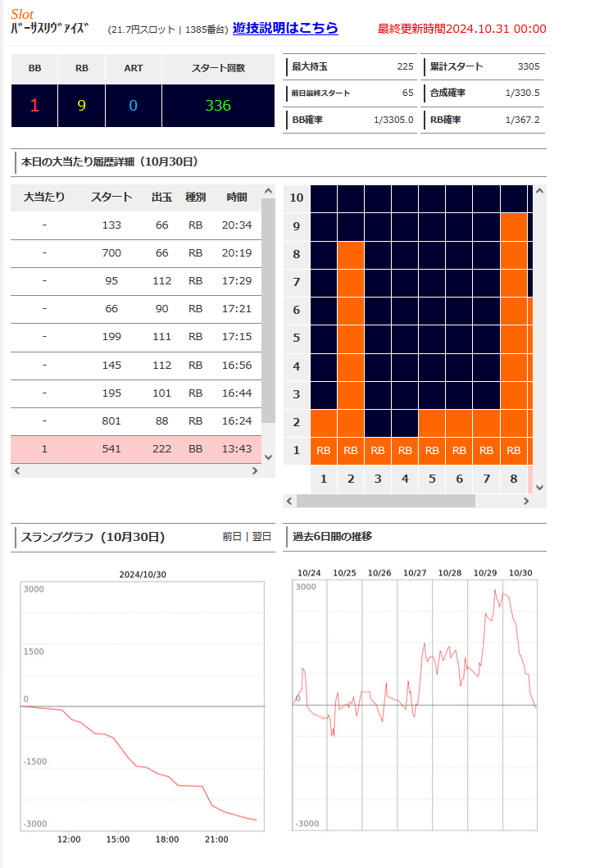Click the RB cell in chart column 1
This screenshot has width=595, height=868.
click(324, 451)
